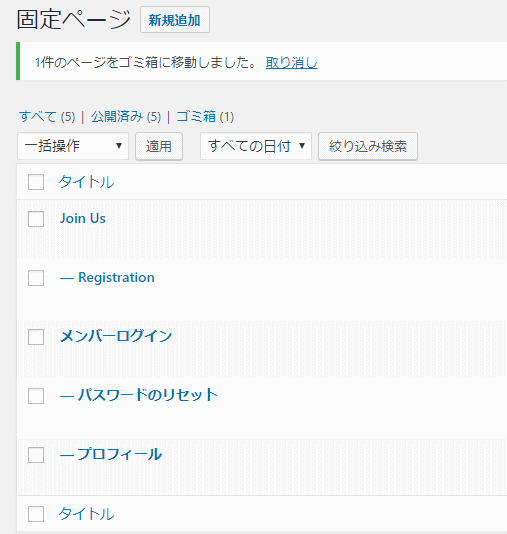Sort by タイトル header column

pos(86,182)
